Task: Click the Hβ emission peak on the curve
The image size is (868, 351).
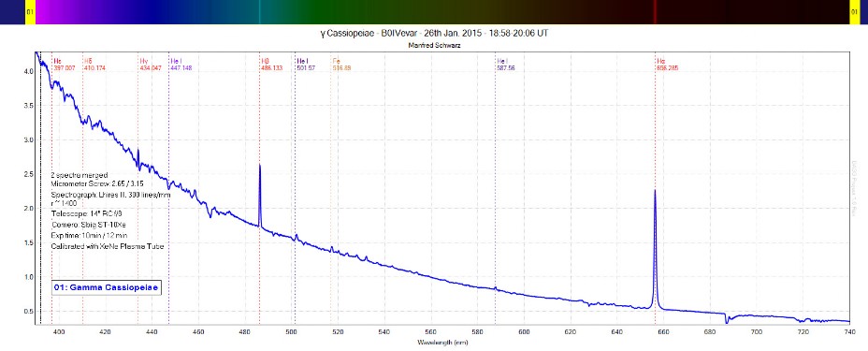Action: pyautogui.click(x=260, y=166)
